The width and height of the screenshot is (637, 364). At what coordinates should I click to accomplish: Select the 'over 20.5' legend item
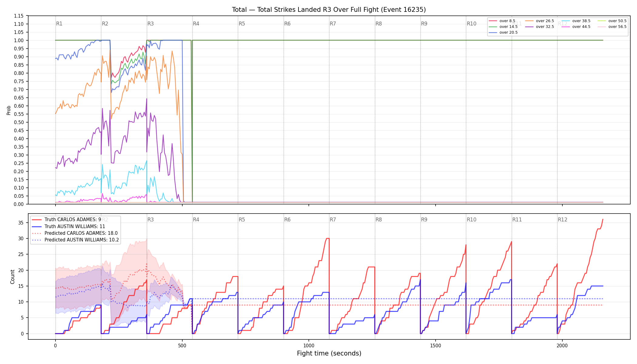click(x=503, y=32)
